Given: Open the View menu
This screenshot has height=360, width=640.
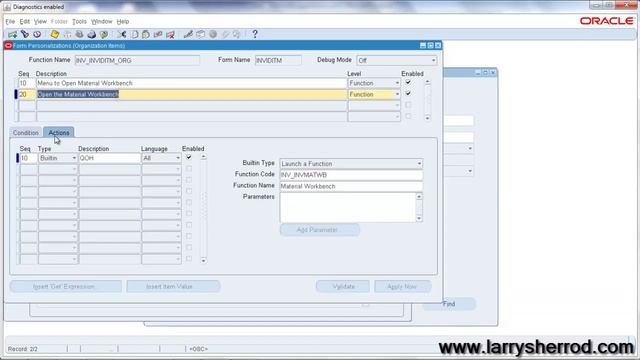Looking at the screenshot, I should pyautogui.click(x=40, y=22).
